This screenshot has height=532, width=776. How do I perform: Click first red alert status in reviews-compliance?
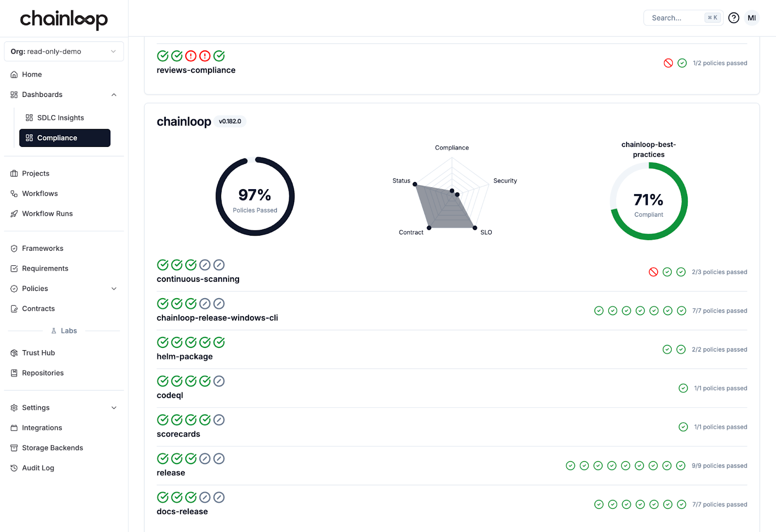click(191, 56)
